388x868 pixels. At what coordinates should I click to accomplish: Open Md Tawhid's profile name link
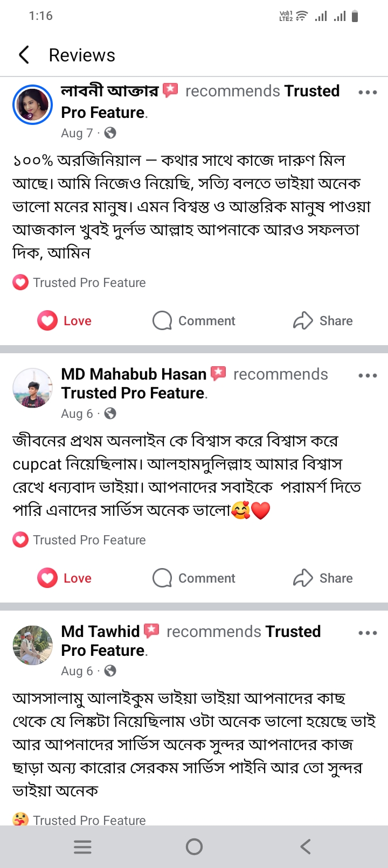[100, 632]
